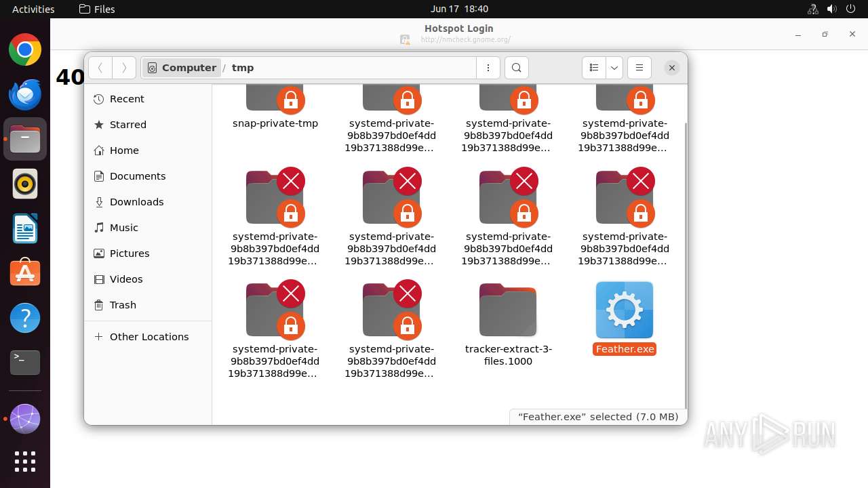Viewport: 868px width, 488px height.
Task: Click the tracker-extract-3-files.1000 name label
Action: click(x=508, y=355)
